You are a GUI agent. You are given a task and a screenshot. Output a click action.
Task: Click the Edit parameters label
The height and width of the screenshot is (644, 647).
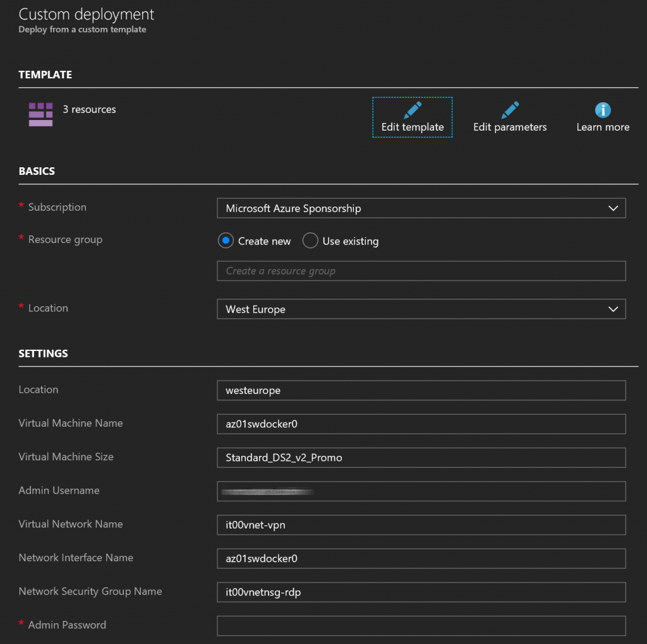tap(510, 127)
